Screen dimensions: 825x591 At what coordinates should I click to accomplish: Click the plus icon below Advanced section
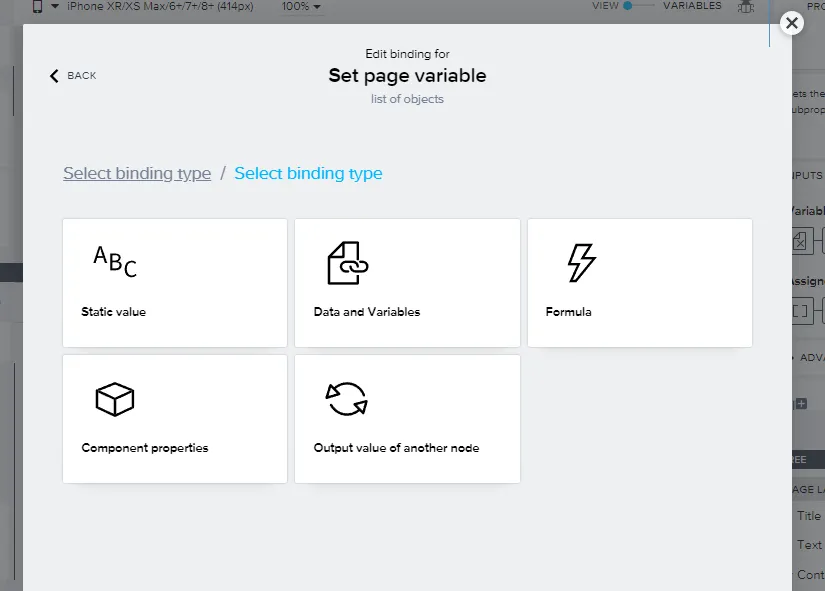[800, 403]
